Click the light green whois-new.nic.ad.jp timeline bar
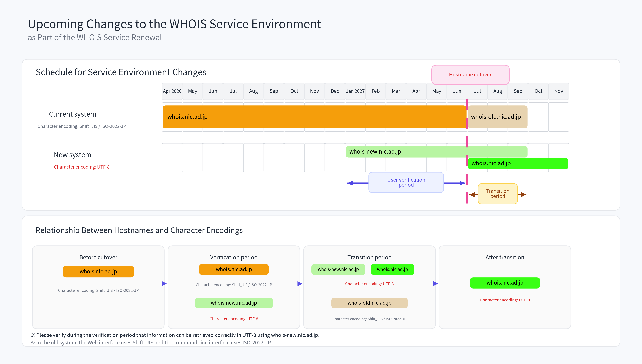The image size is (642, 364). pos(436,151)
